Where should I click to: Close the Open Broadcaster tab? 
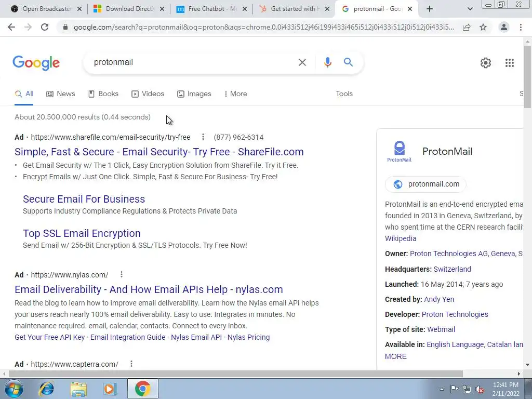[79, 9]
